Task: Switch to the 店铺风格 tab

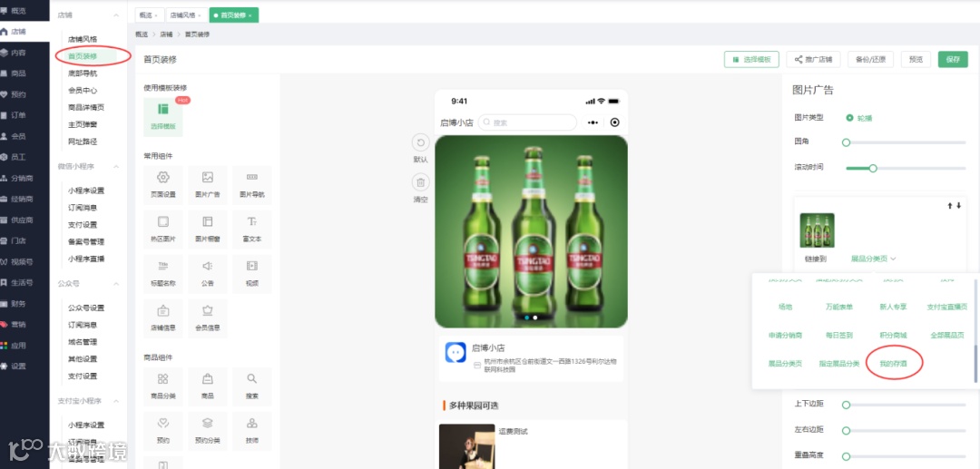Action: pyautogui.click(x=181, y=15)
